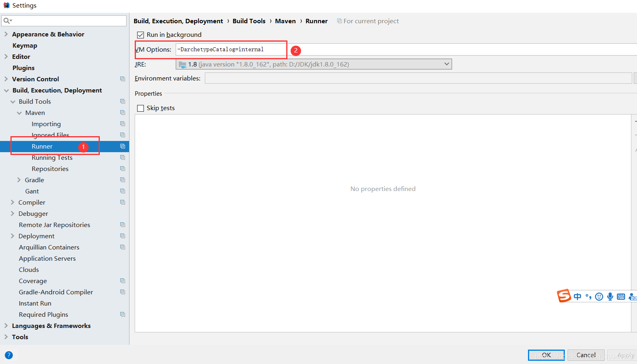
Task: Click project-level icon beside Arquillian Containers
Action: 123,247
